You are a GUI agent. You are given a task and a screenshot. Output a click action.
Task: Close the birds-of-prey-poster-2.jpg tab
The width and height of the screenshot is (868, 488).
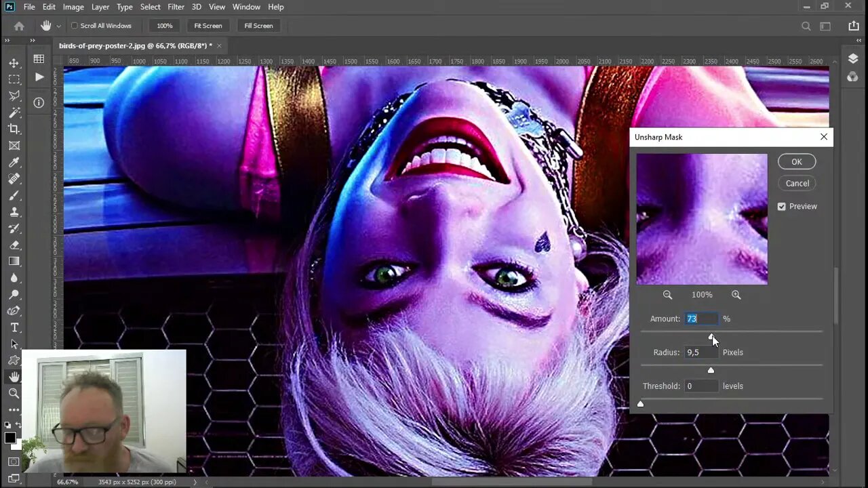coord(219,45)
